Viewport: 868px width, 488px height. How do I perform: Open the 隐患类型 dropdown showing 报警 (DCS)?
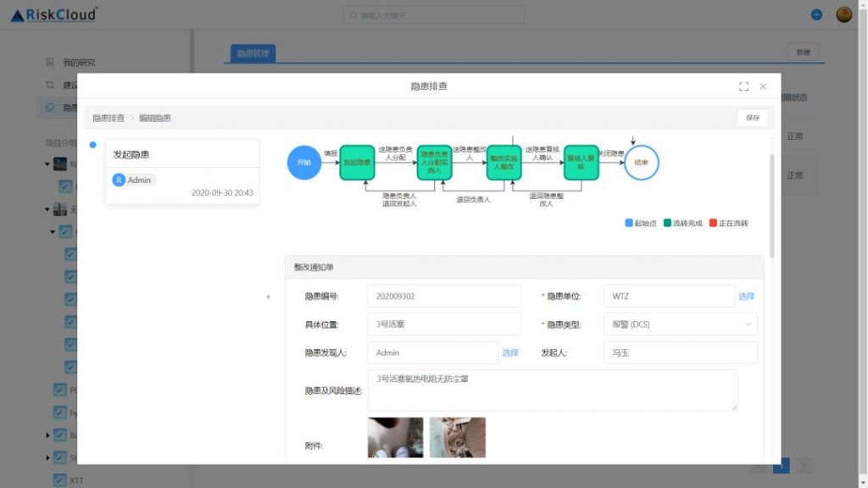680,324
